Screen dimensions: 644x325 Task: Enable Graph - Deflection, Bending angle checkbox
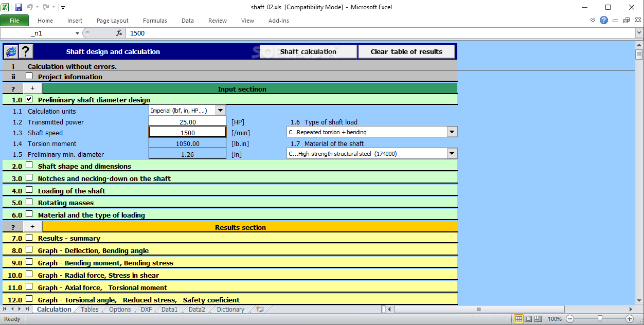click(29, 250)
